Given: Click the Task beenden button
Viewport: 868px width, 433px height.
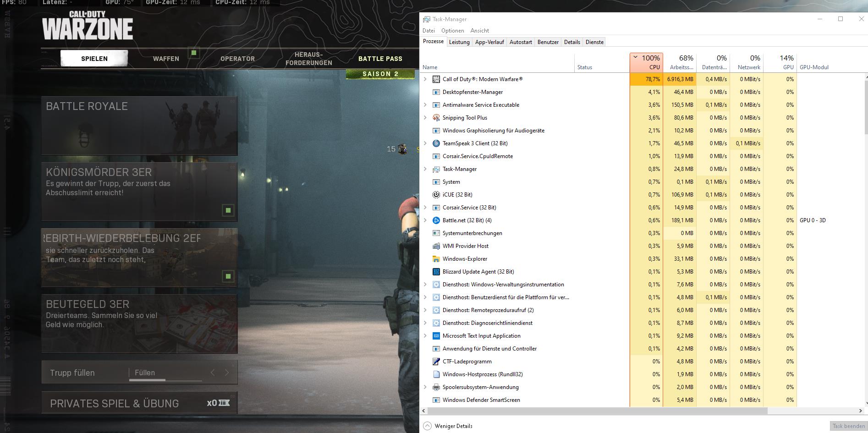Looking at the screenshot, I should 848,426.
